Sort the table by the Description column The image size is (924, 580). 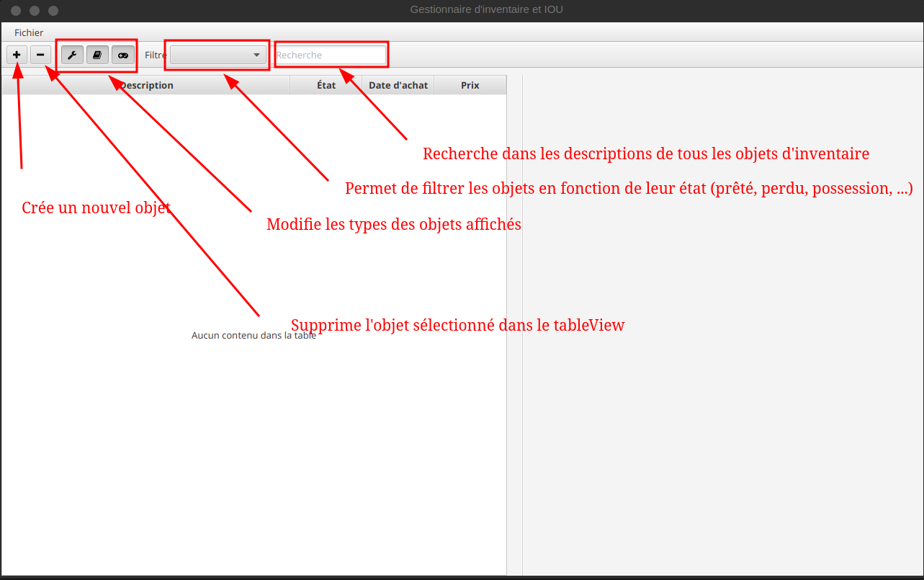(x=146, y=85)
